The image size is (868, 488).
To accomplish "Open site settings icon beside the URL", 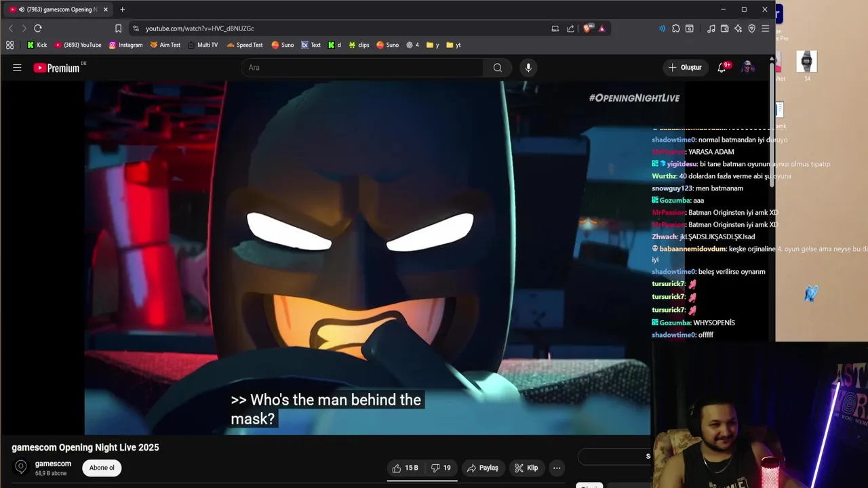I will tap(136, 28).
